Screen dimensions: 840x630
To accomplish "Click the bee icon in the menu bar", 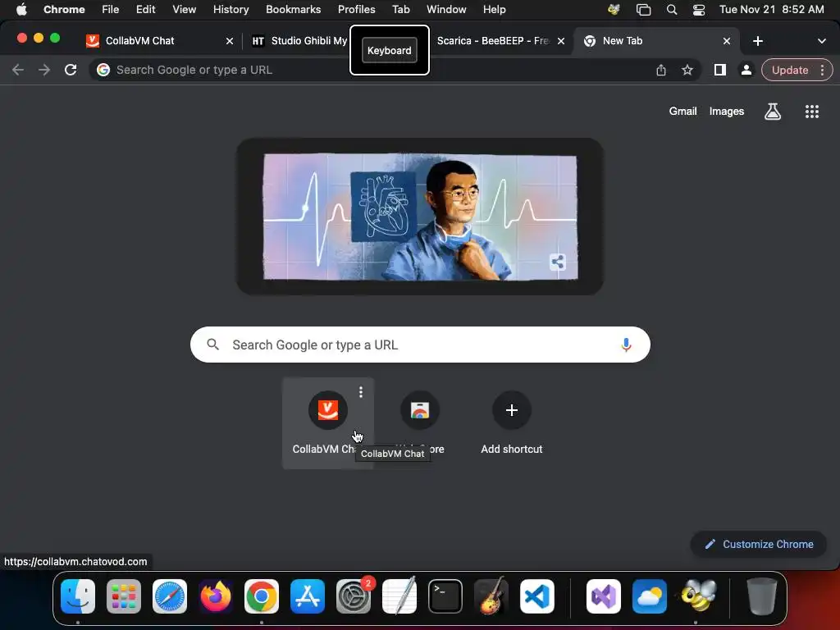I will click(x=614, y=10).
